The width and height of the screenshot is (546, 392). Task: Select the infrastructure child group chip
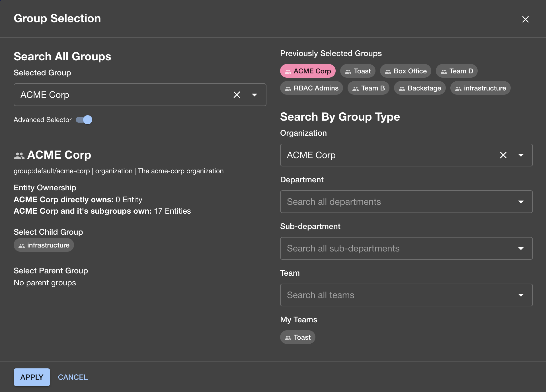tap(44, 245)
